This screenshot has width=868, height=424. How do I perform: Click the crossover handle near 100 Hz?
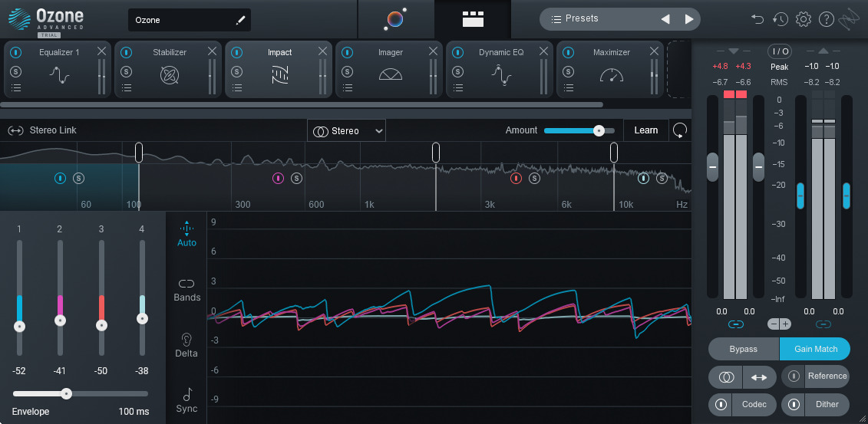coord(139,153)
